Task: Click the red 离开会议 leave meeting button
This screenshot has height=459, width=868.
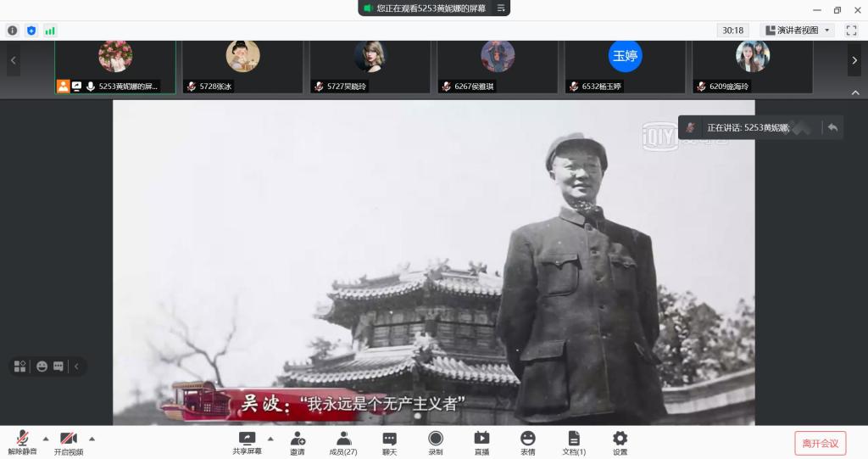Action: pyautogui.click(x=820, y=443)
